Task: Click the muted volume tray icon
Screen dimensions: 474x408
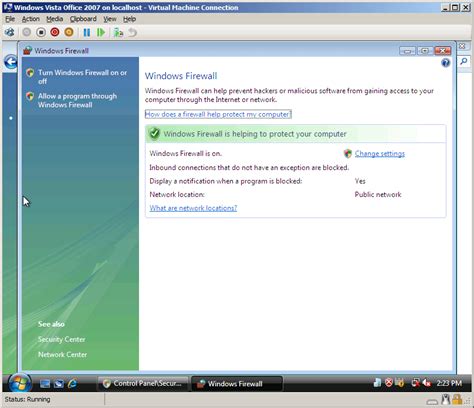Action: [427, 383]
